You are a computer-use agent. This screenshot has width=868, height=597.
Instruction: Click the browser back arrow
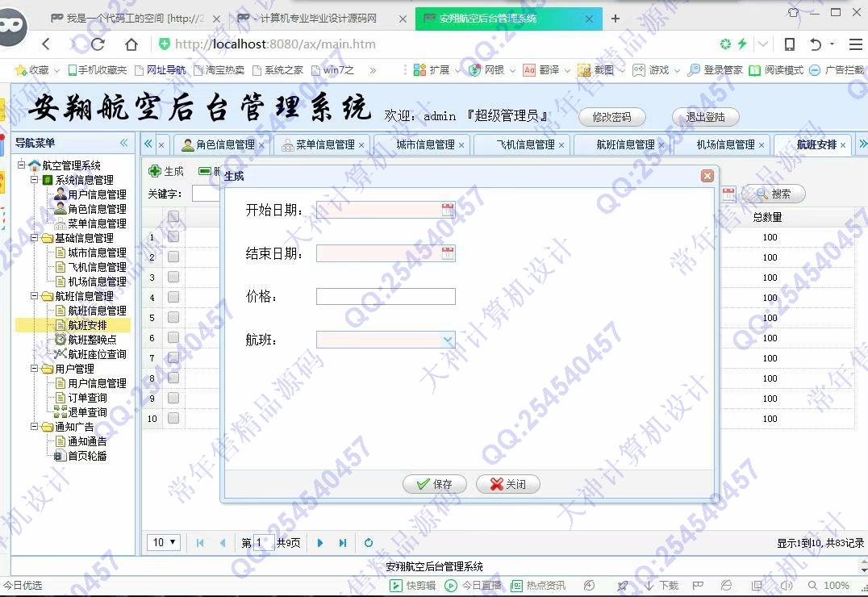point(46,44)
